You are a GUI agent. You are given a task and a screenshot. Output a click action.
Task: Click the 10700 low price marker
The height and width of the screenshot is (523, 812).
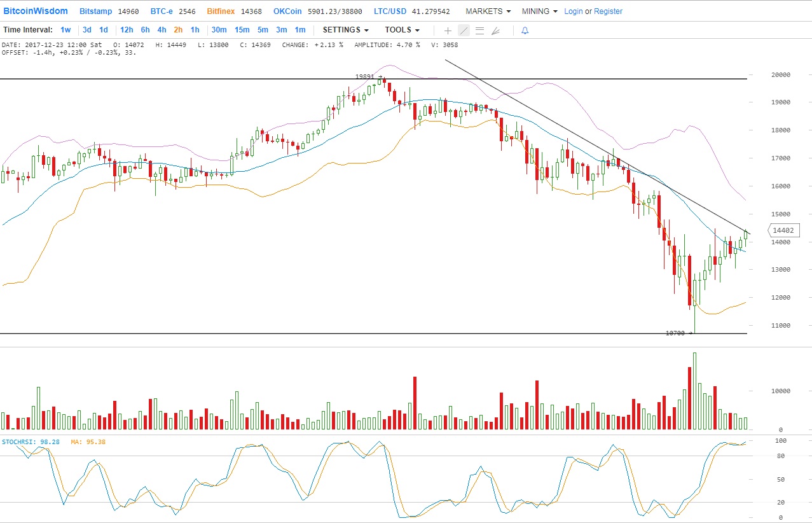pyautogui.click(x=678, y=333)
